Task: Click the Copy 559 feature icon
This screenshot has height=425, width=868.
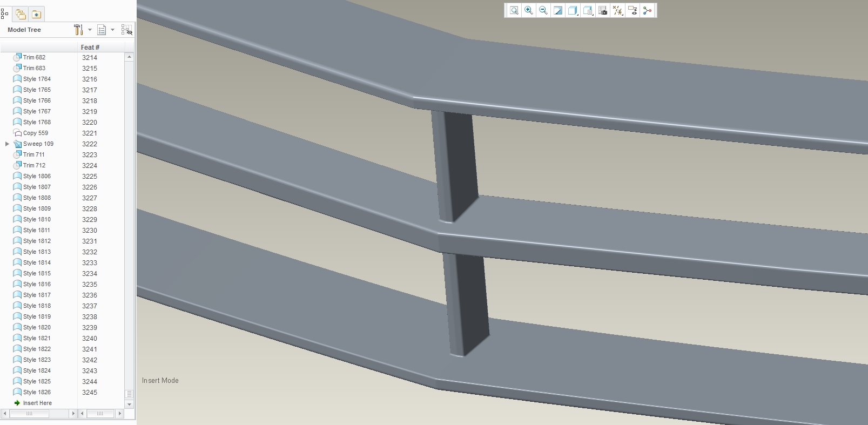Action: [17, 133]
